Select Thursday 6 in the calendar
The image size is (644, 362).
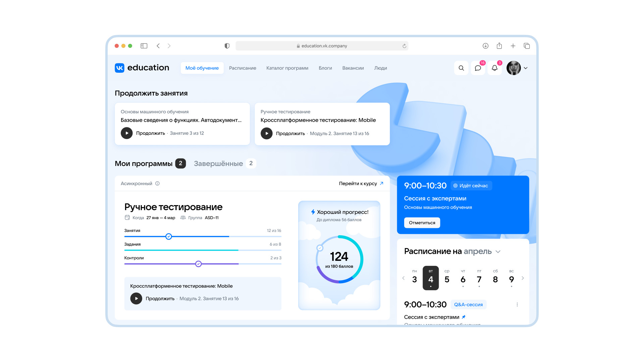463,279
